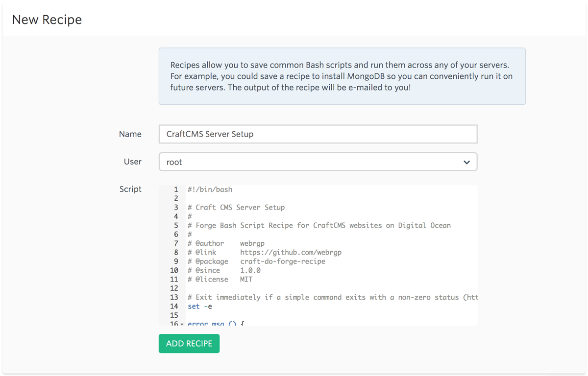588x376 pixels.
Task: Click the Name field containing CraftCMS Server Setup
Action: coord(318,134)
